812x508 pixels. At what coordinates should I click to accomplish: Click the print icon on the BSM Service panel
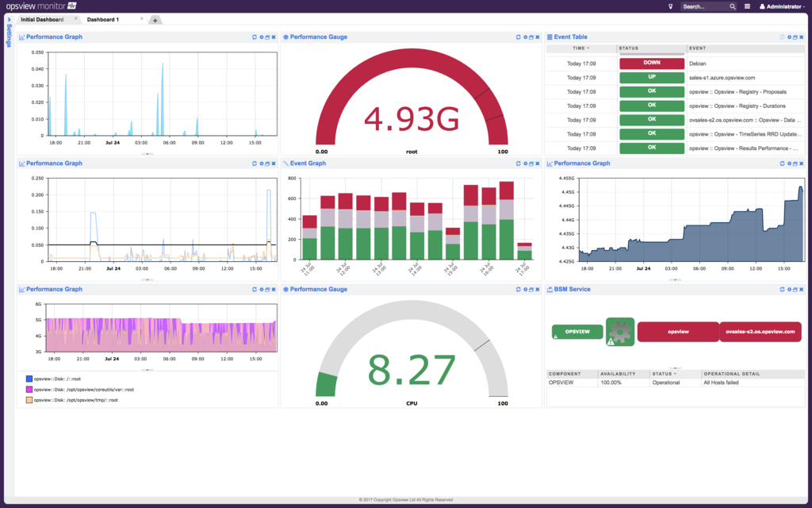point(795,289)
